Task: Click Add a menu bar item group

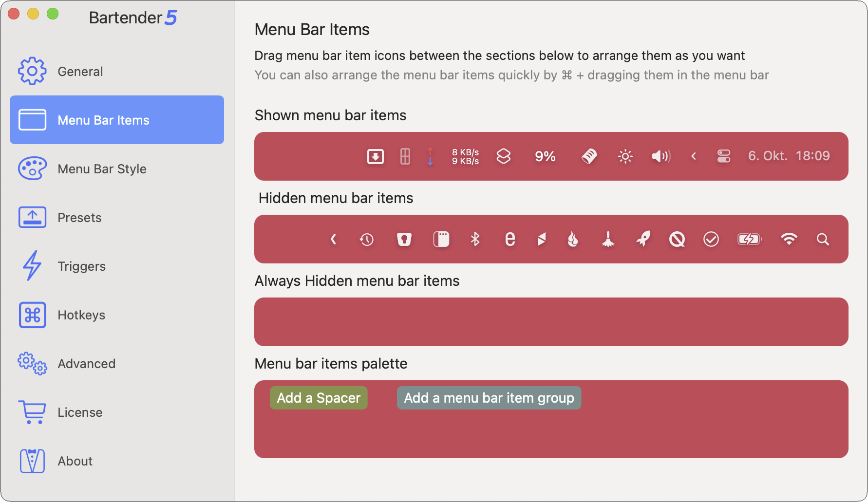Action: point(489,398)
